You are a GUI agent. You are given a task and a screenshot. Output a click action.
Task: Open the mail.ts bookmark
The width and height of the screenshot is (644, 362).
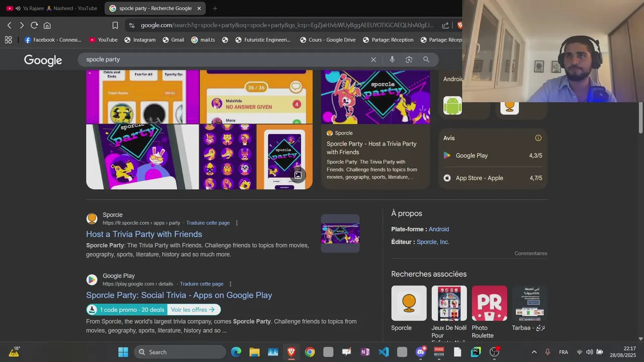203,40
